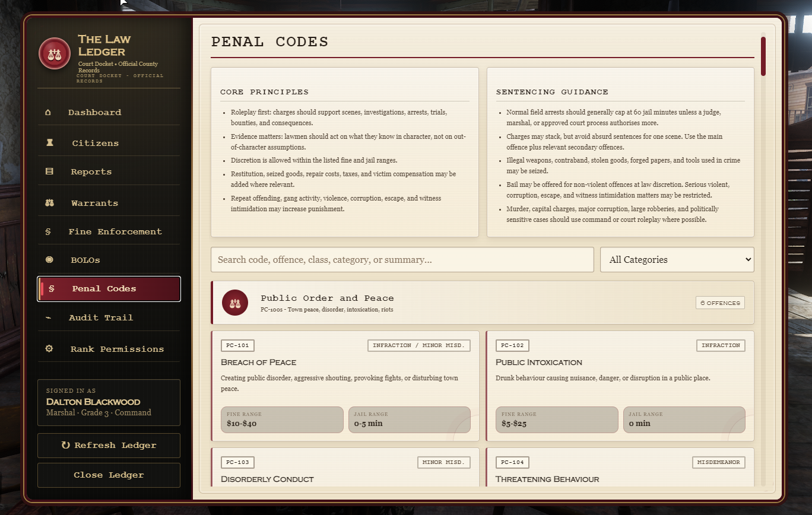Click the Dashboard house icon
This screenshot has width=812, height=515.
(48, 112)
